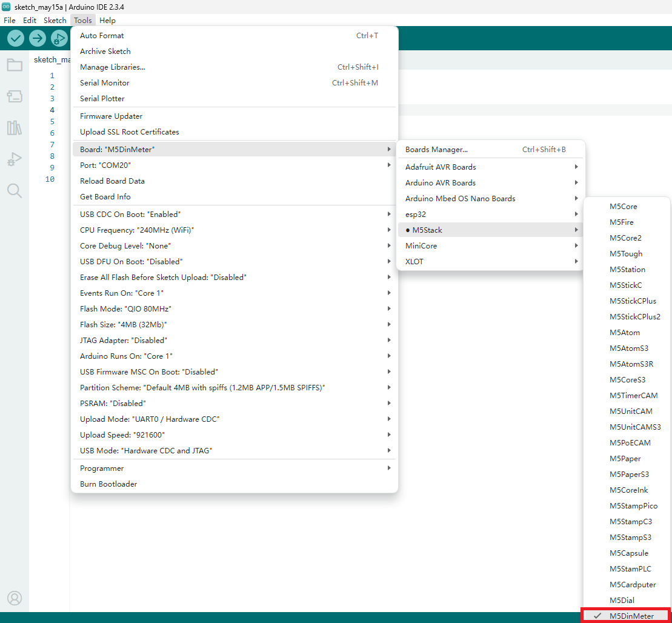Select the M5Dial board
The image size is (672, 623).
tap(627, 601)
